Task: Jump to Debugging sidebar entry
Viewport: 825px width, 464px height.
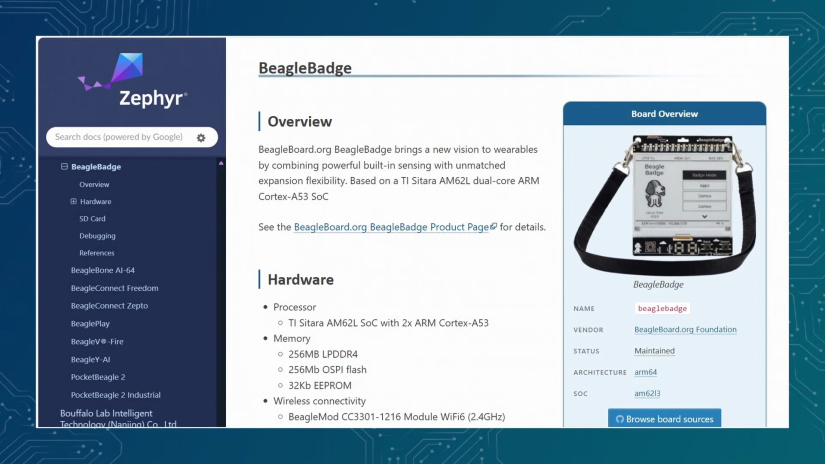Action: (97, 236)
